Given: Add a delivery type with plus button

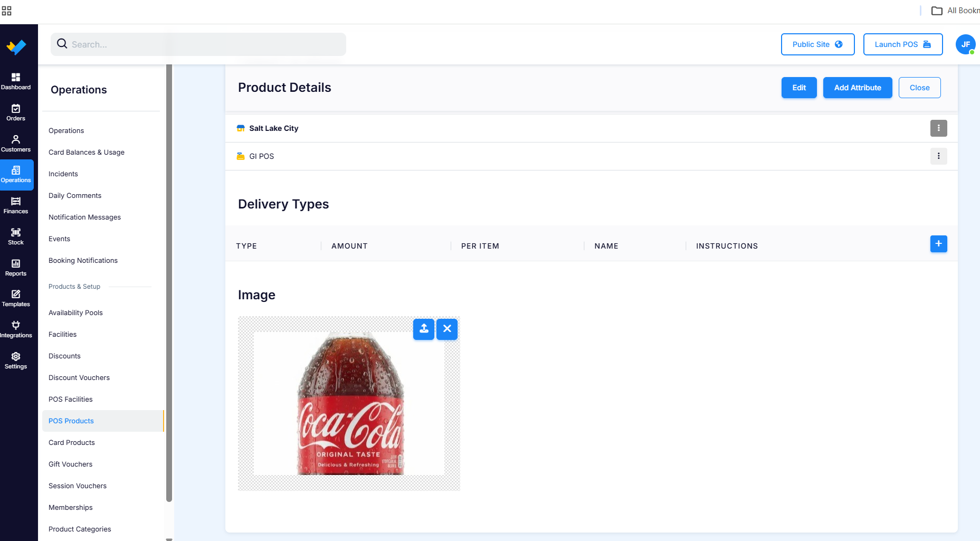Looking at the screenshot, I should (938, 244).
